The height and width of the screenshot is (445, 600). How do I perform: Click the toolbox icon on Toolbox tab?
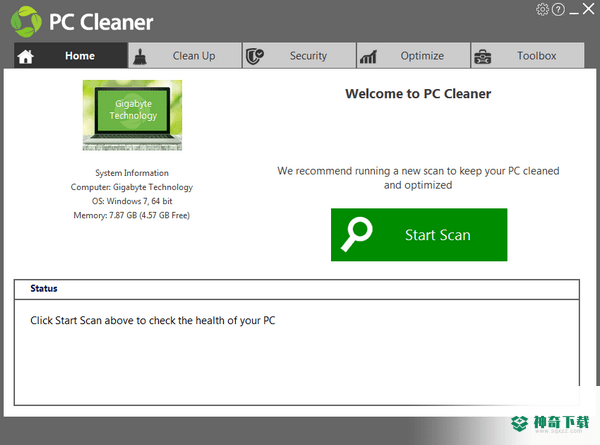(483, 57)
